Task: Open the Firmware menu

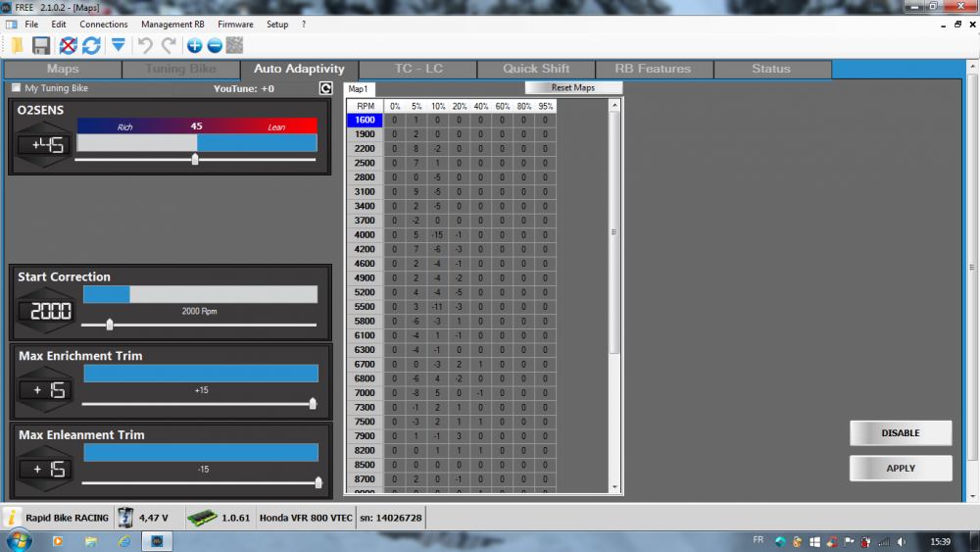Action: (x=235, y=24)
